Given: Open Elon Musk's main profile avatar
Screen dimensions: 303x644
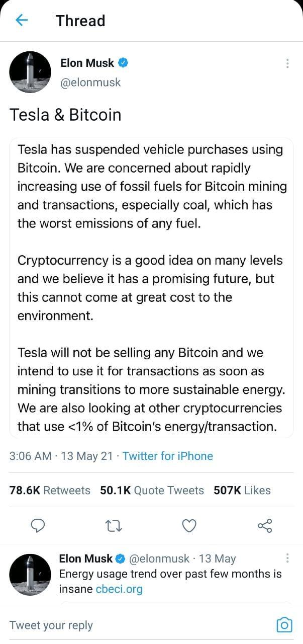Looking at the screenshot, I should (x=30, y=72).
